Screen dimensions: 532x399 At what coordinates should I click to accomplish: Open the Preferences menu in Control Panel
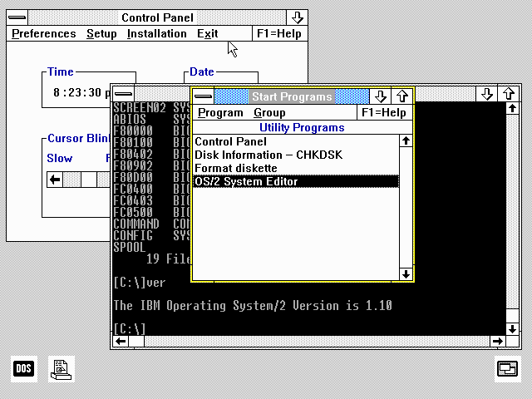43,34
